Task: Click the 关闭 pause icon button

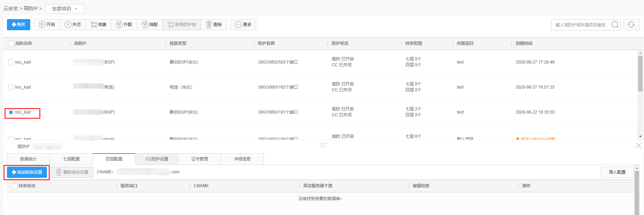Action: pos(72,25)
